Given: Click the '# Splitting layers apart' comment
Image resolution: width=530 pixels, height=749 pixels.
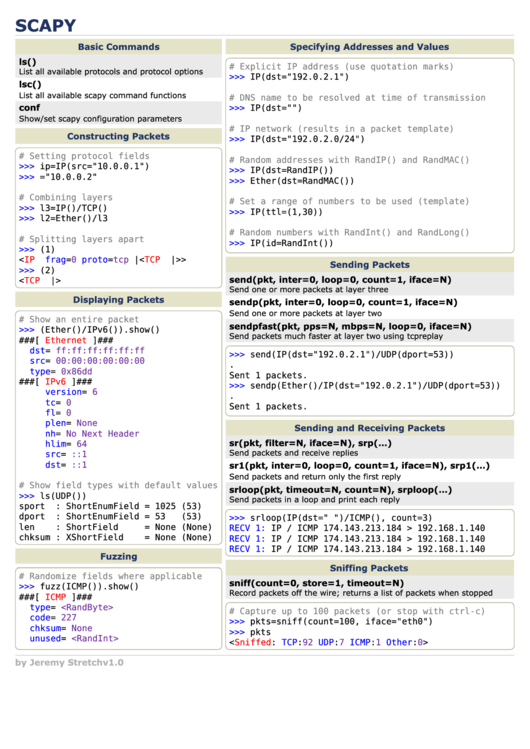Looking at the screenshot, I should 81,239.
